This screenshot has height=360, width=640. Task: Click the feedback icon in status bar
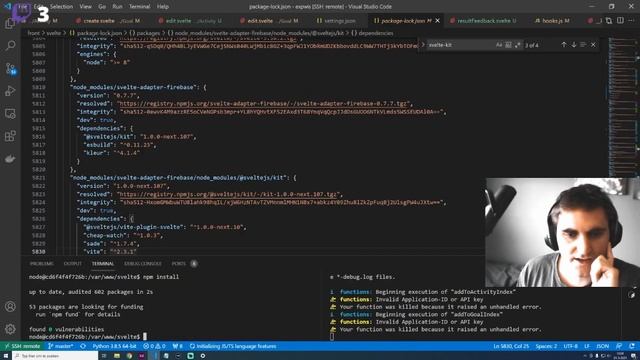point(619,346)
